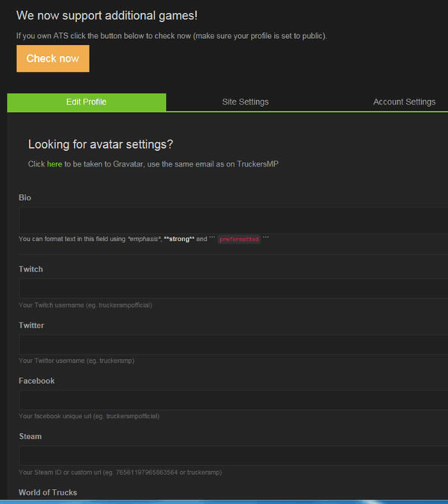Click the Bio field label
Image resolution: width=448 pixels, height=504 pixels.
(x=25, y=198)
